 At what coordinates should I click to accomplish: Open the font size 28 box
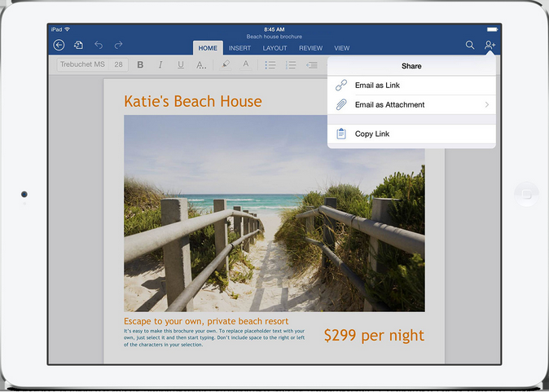119,65
